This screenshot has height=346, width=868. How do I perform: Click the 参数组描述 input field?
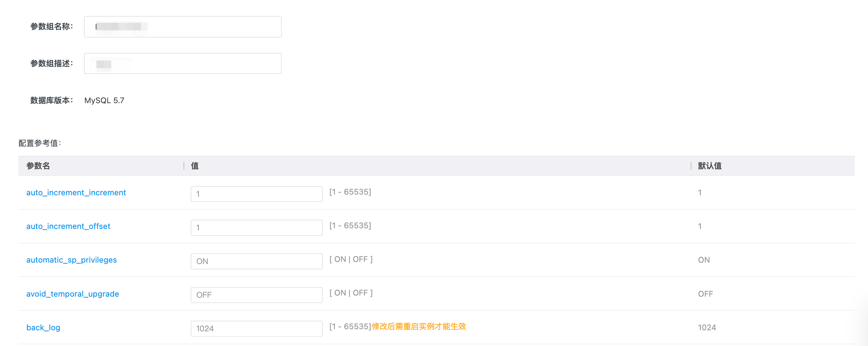(x=183, y=64)
